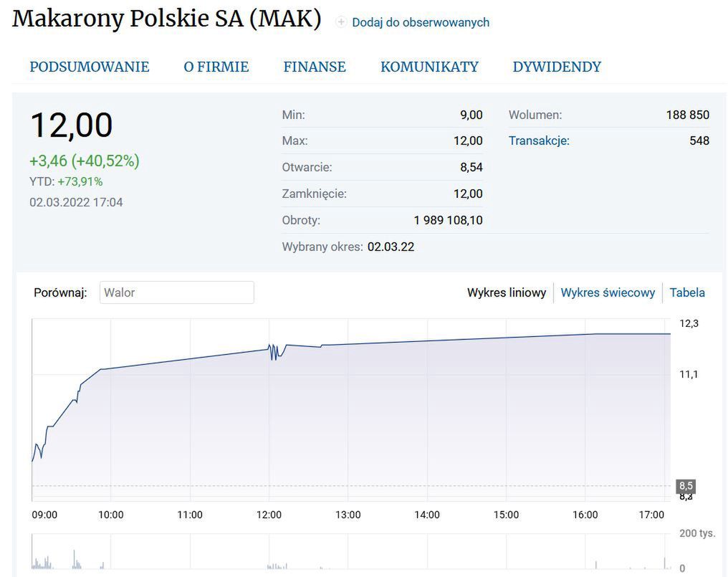Click the 12,00 current price display
Viewport: 728px width, 577px height.
(x=71, y=125)
